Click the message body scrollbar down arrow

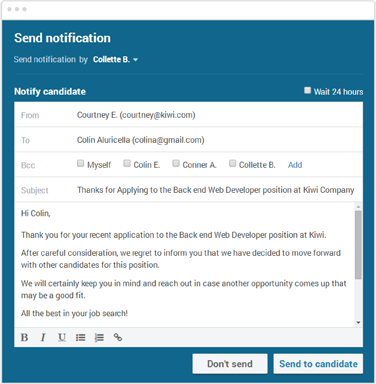pyautogui.click(x=358, y=322)
